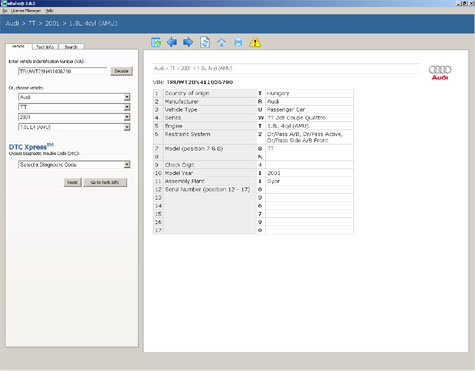Viewport: 475px width, 371px height.
Task: Open the Help menu
Action: click(50, 11)
